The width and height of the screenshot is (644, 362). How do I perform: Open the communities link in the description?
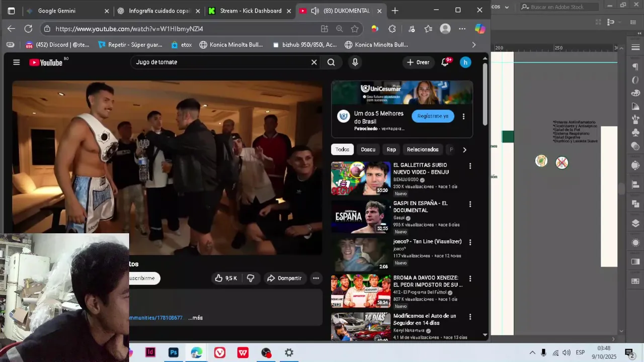[x=155, y=318]
